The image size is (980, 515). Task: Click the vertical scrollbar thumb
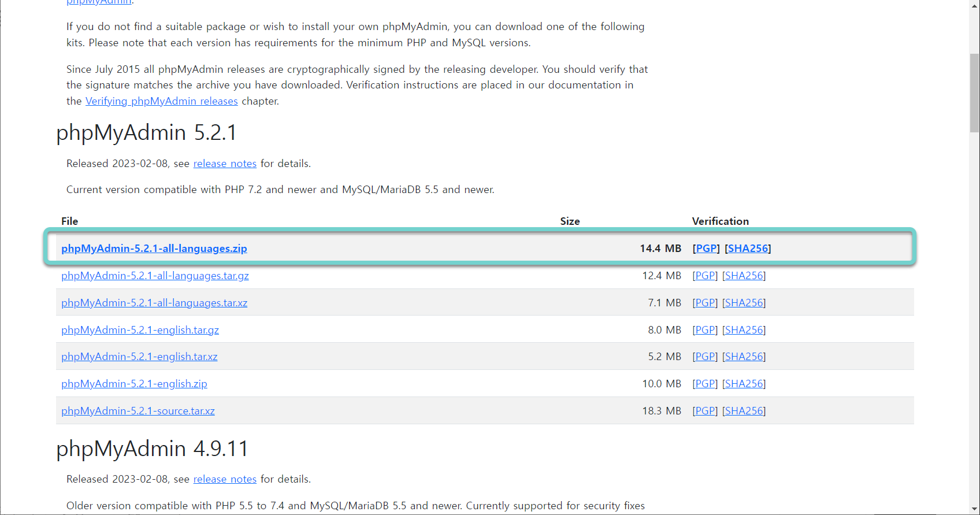coord(974,93)
